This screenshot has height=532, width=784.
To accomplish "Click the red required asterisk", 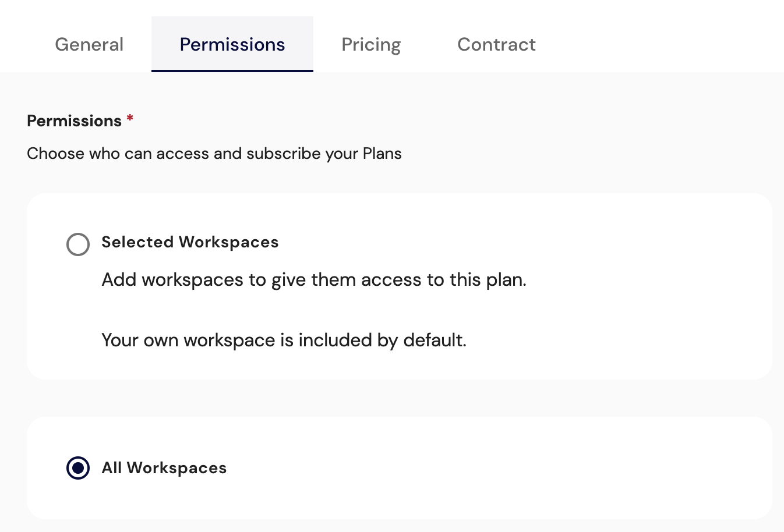I will pos(130,119).
